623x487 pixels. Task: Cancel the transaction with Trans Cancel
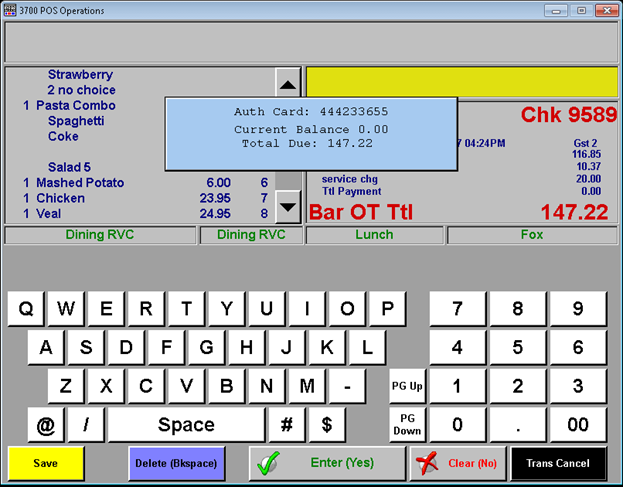pos(558,464)
